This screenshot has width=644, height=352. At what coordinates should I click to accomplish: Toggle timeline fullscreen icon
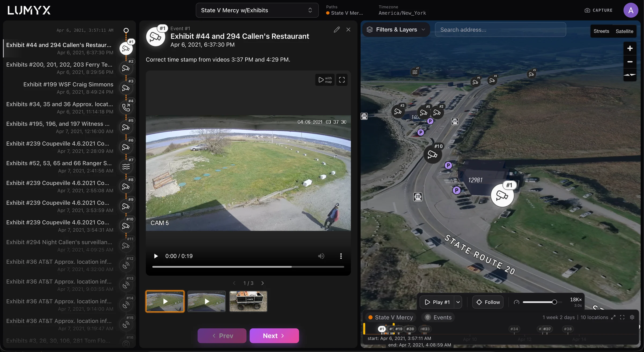tap(622, 317)
